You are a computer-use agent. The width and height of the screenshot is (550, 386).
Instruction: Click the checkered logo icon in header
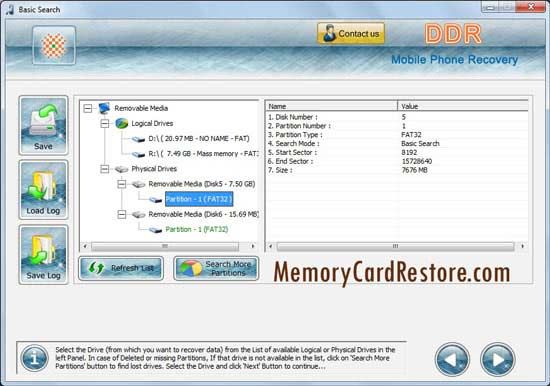54,45
